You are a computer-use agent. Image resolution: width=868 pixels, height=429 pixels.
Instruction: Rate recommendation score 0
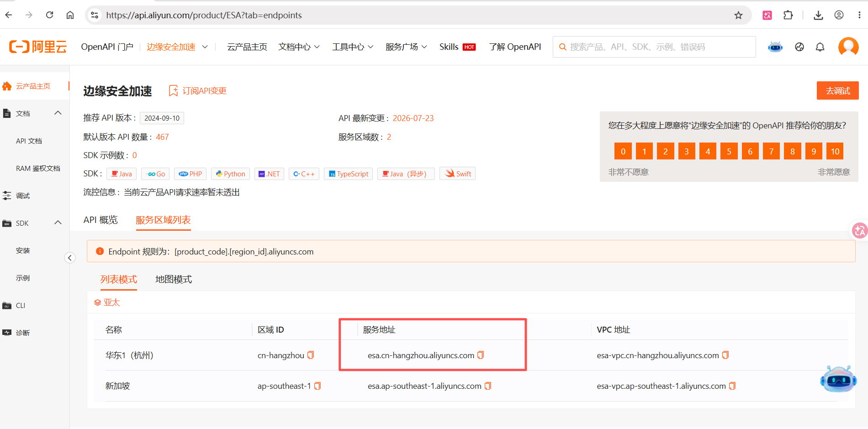coord(623,151)
